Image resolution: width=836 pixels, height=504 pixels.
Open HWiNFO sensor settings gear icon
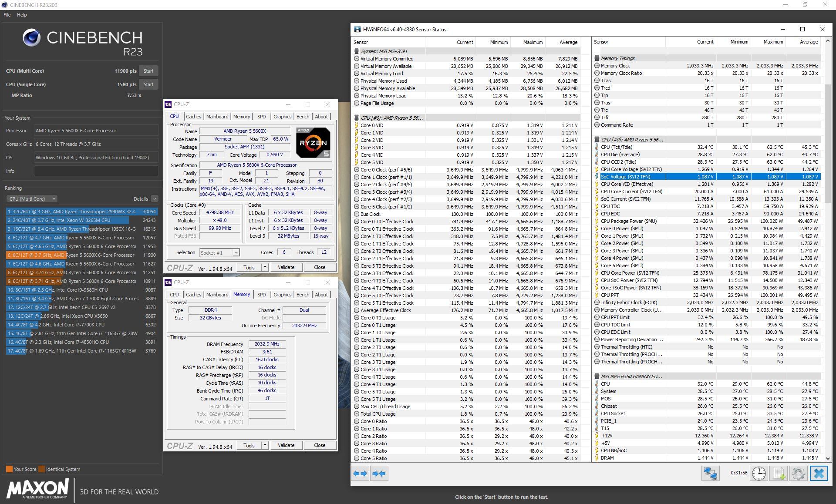click(798, 473)
